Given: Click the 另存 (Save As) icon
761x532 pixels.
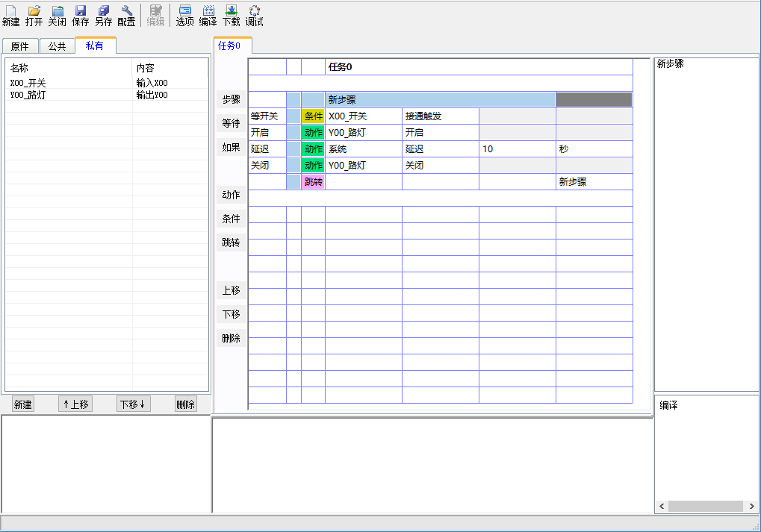Looking at the screenshot, I should point(103,15).
